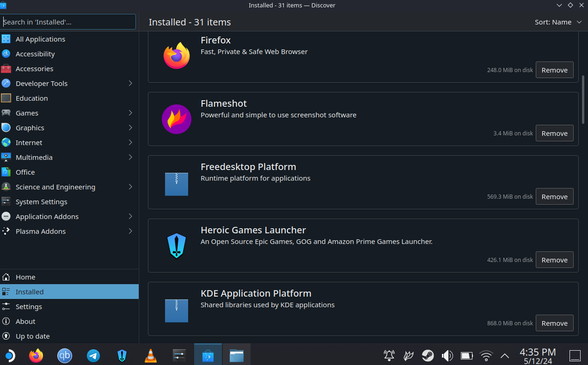
Task: Click the Telegram icon on the taskbar
Action: (93, 356)
